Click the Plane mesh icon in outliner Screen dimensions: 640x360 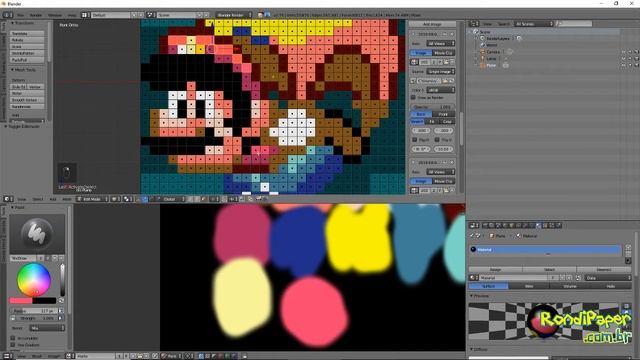pos(482,65)
